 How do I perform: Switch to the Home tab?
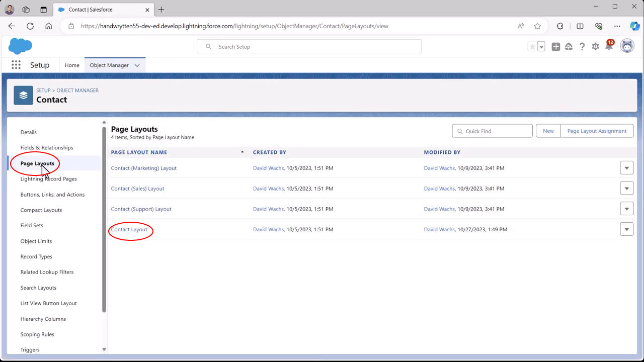click(72, 65)
